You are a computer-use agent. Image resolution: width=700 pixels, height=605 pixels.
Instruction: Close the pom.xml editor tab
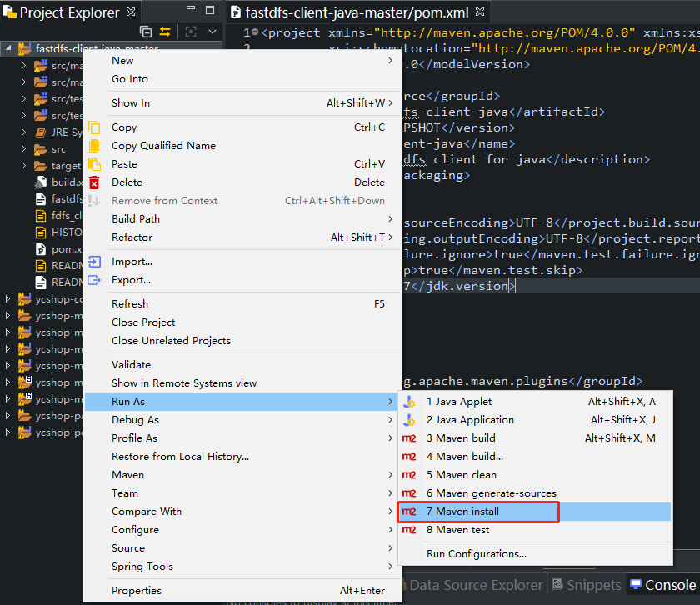pos(480,12)
